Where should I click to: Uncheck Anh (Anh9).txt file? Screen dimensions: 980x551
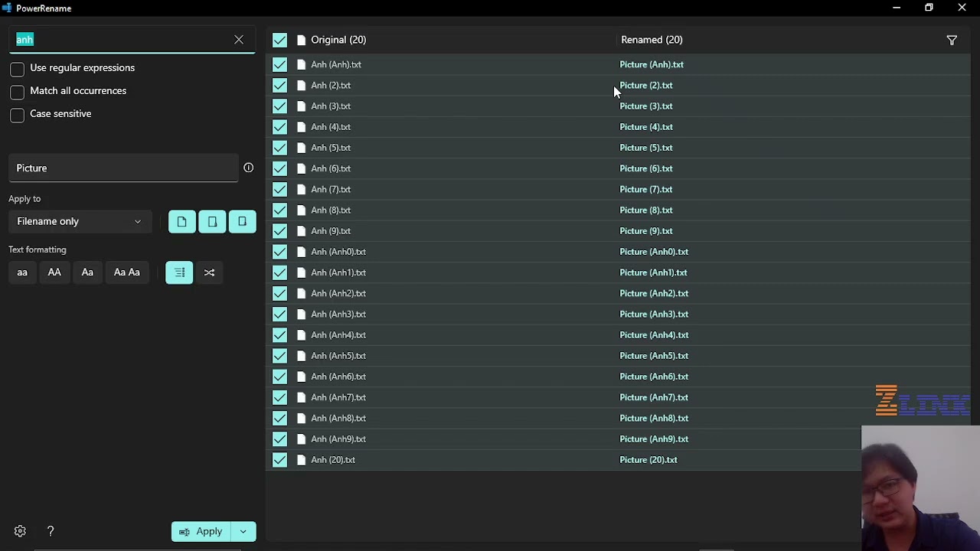[279, 439]
